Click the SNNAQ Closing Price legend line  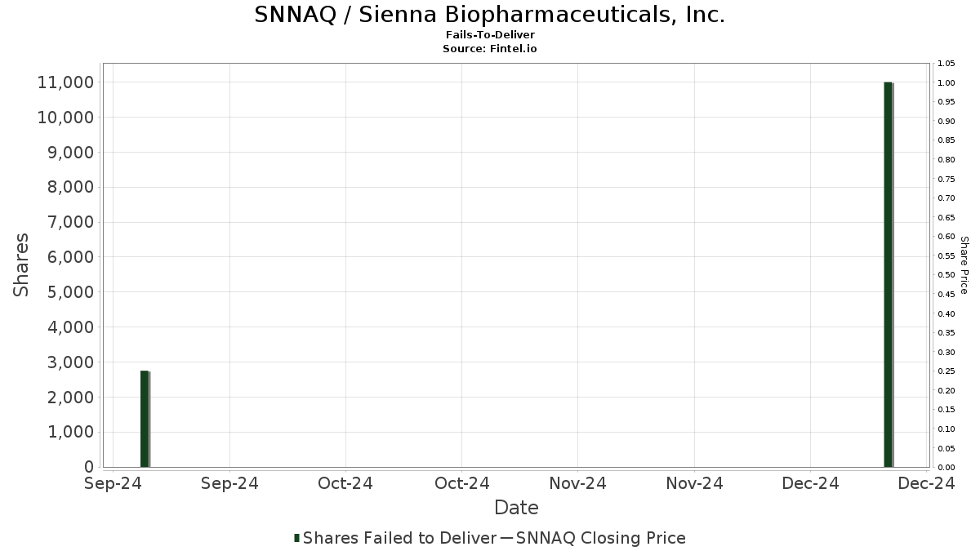pos(506,538)
